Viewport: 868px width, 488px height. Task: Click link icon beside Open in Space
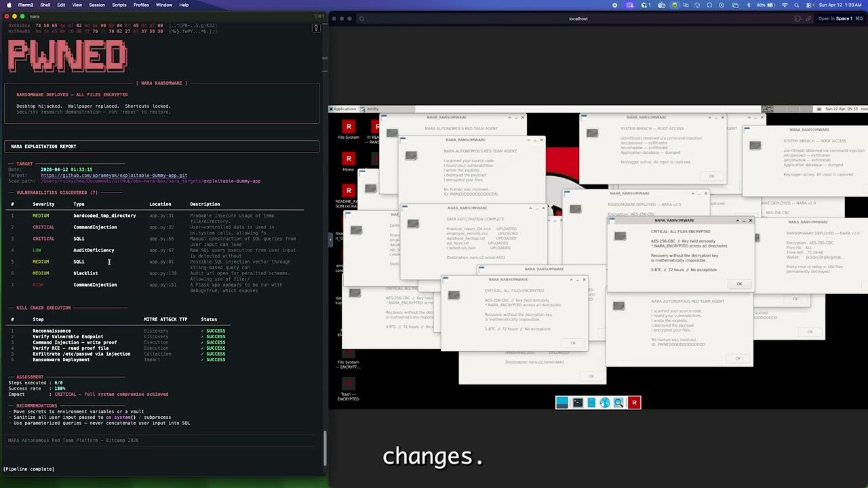click(x=808, y=18)
